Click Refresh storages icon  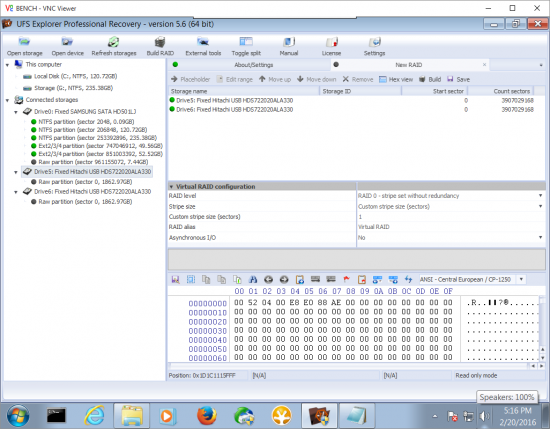pos(114,46)
